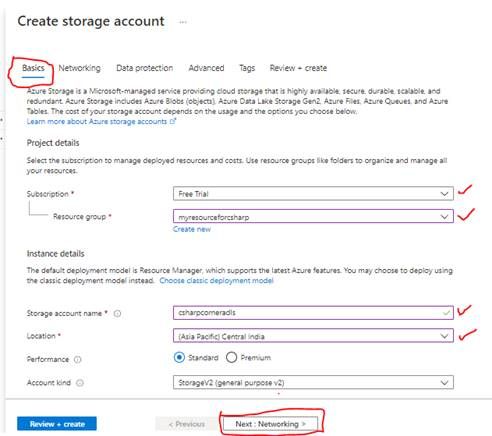Viewport: 492px width, 436px height.
Task: Select Standard performance option
Action: tap(179, 357)
